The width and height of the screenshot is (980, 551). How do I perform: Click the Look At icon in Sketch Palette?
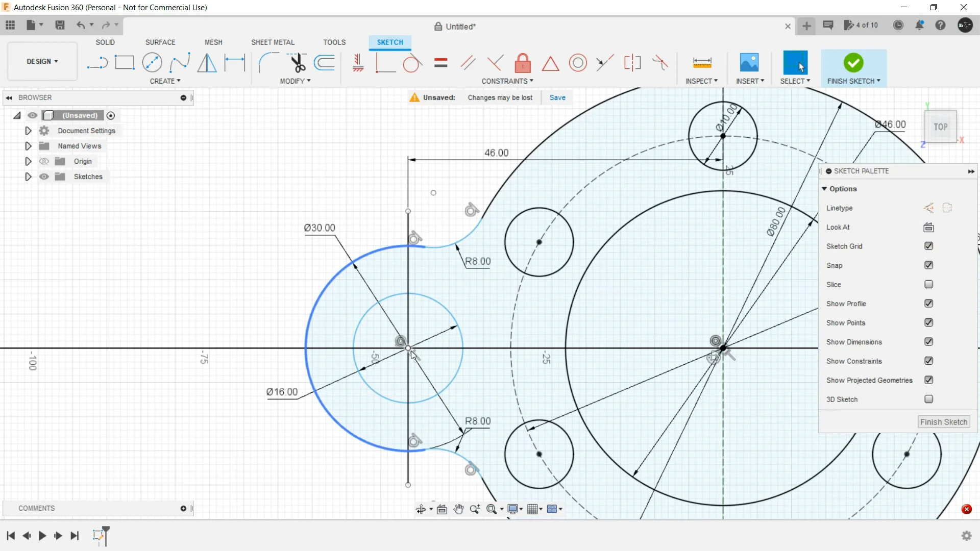coord(929,228)
